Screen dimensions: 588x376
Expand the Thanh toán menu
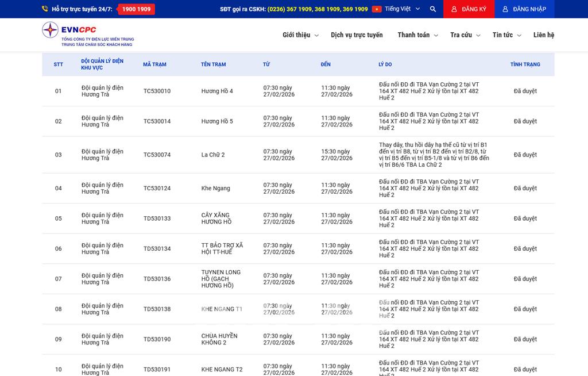[x=417, y=35]
